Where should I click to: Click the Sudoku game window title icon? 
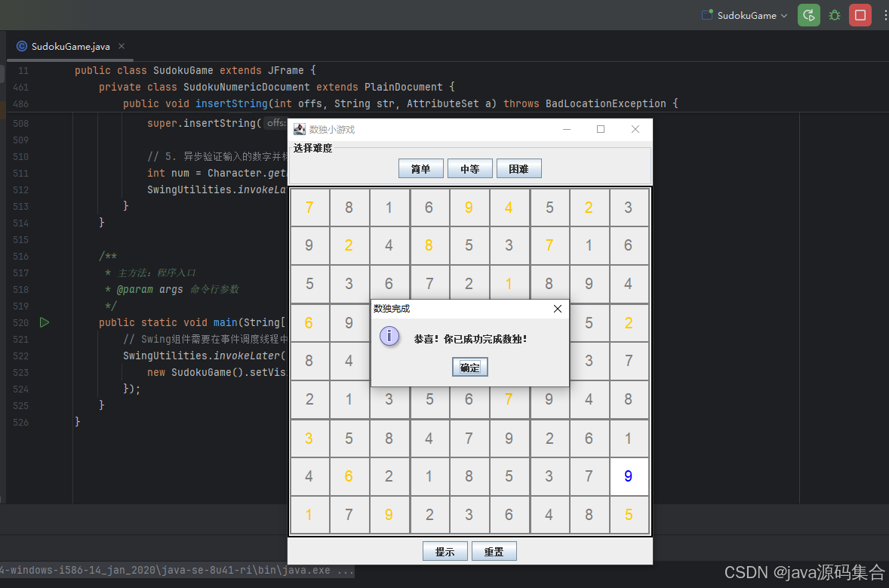click(x=300, y=129)
